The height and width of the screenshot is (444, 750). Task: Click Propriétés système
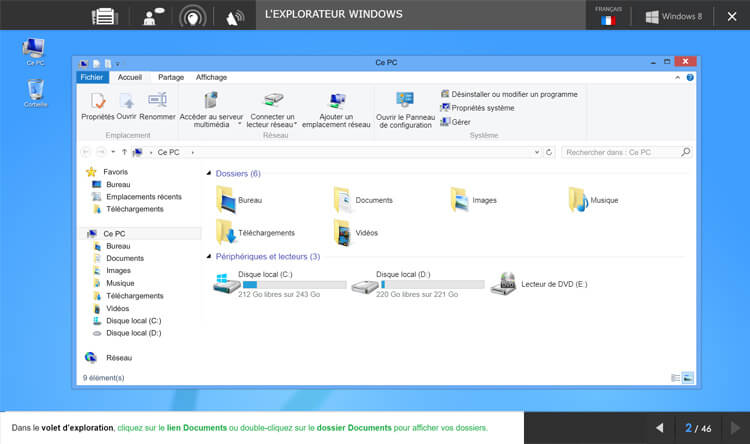tap(477, 108)
